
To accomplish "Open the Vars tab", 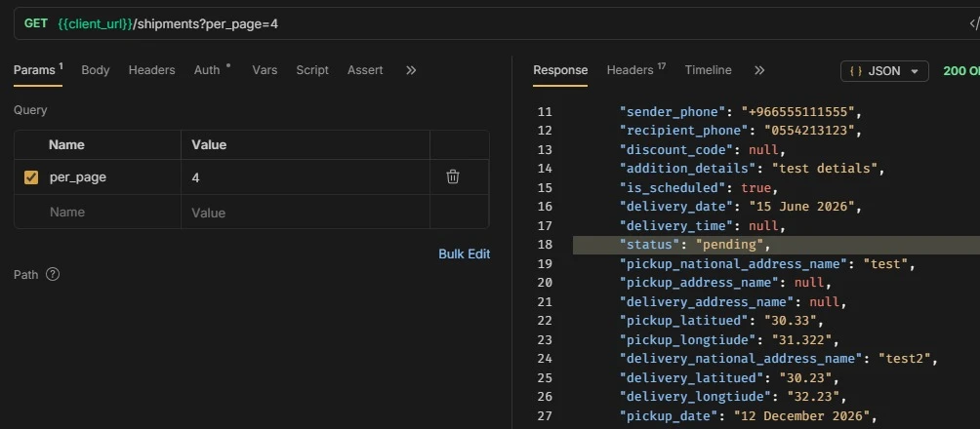I will tap(265, 70).
